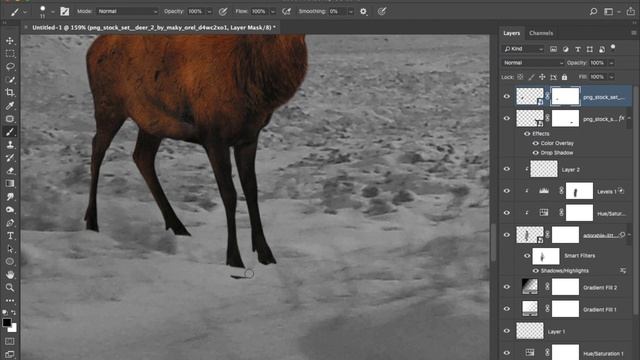Click the background color swatch
The width and height of the screenshot is (640, 360).
(x=14, y=328)
